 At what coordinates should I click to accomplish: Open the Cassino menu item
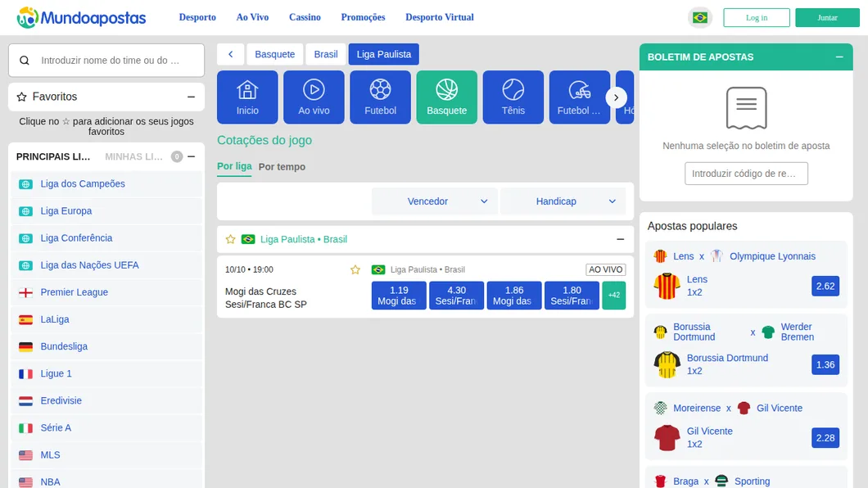coord(305,17)
